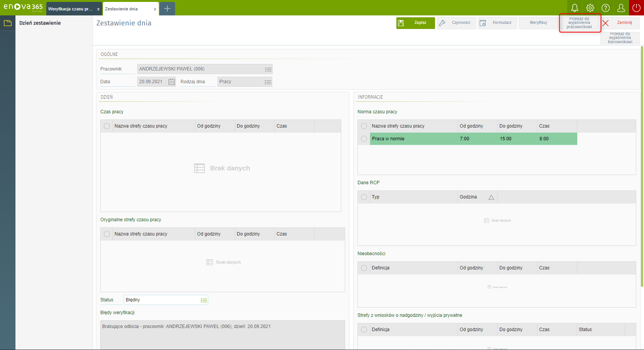Toggle select-all circle in Nieobecności header
This screenshot has width=644, height=350.
point(364,268)
